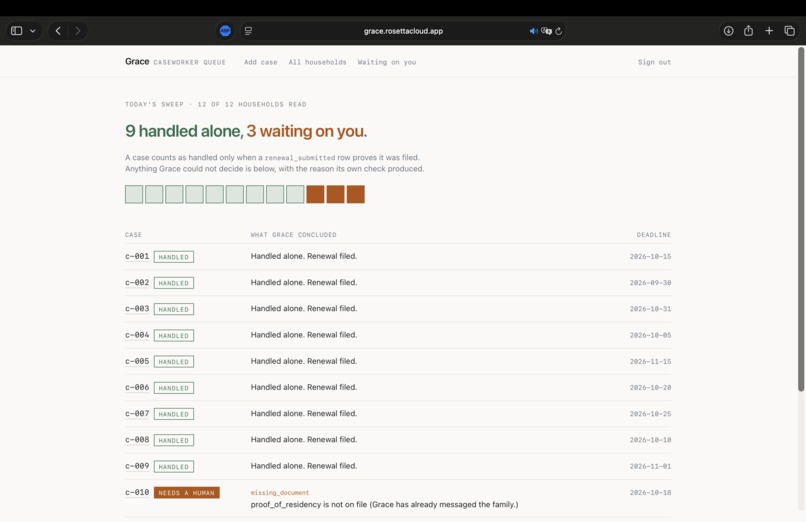Click the HANDLED badge for c-009
The image size is (806, 522).
174,467
